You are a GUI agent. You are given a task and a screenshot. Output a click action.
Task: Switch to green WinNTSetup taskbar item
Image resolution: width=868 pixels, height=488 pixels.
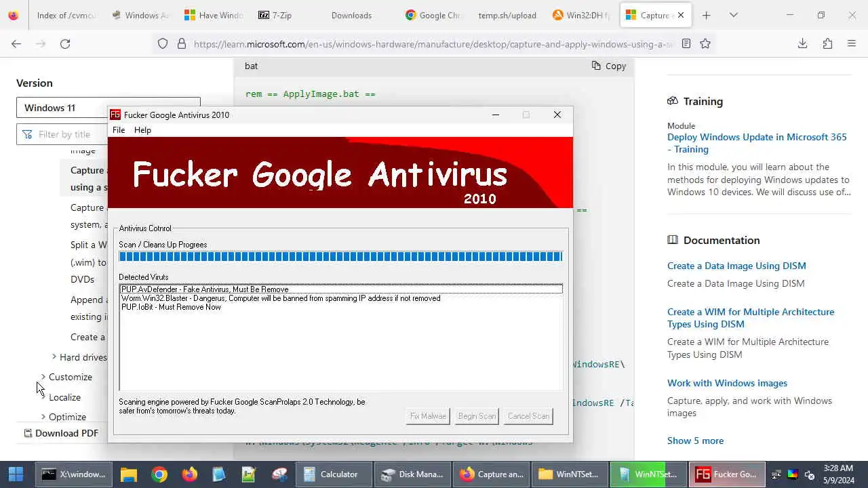click(x=649, y=474)
